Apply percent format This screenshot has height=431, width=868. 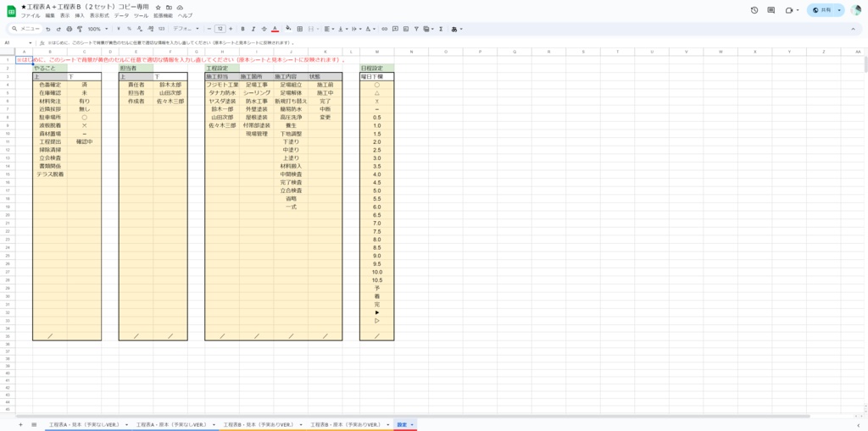(x=129, y=29)
